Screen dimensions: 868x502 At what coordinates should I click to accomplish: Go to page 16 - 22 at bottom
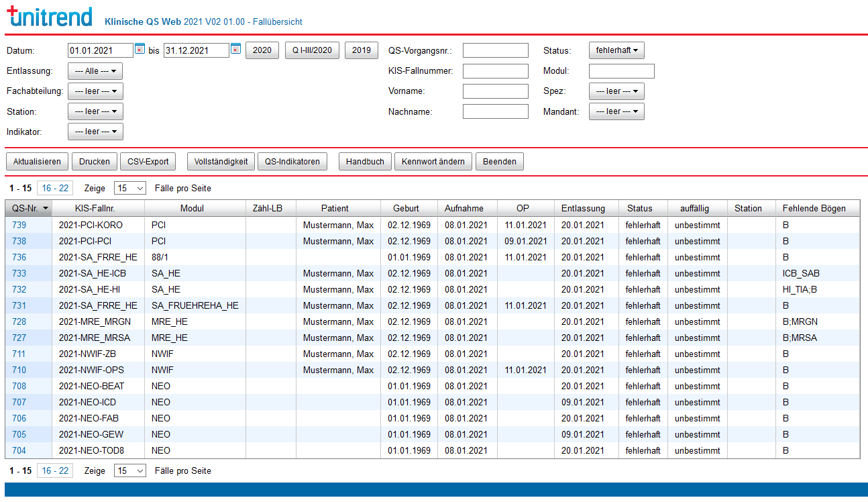pyautogui.click(x=55, y=471)
